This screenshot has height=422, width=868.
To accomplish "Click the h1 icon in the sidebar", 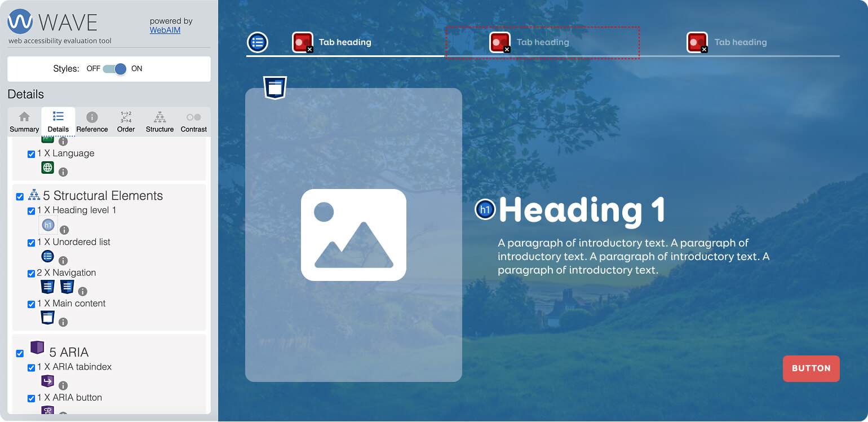I will [48, 225].
